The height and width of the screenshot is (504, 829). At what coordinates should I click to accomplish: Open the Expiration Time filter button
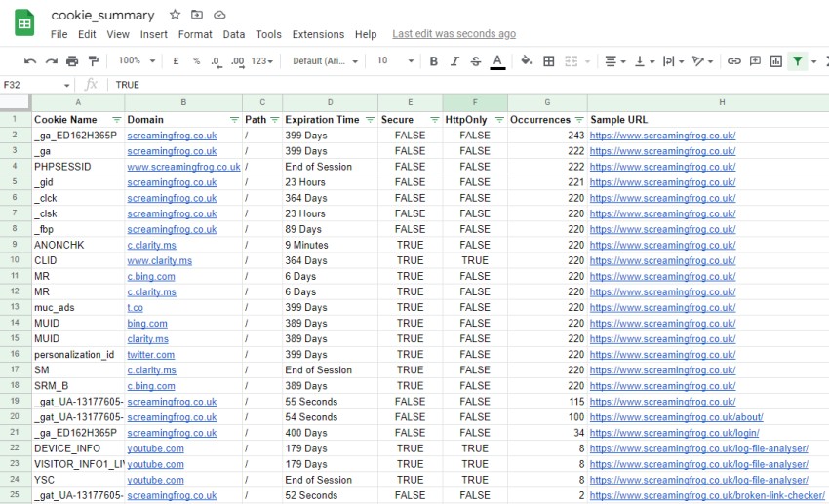point(370,120)
